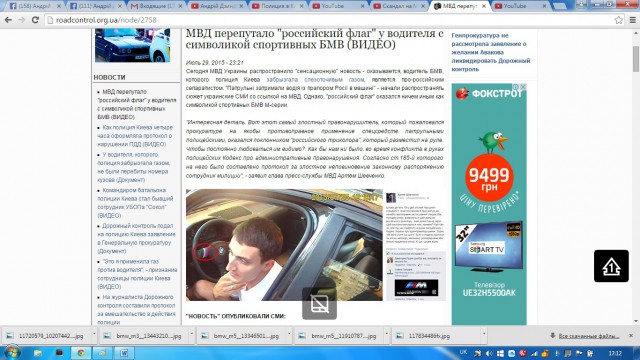This screenshot has width=640, height=360.
Task: Open Word from the taskbar
Action: 124,353
